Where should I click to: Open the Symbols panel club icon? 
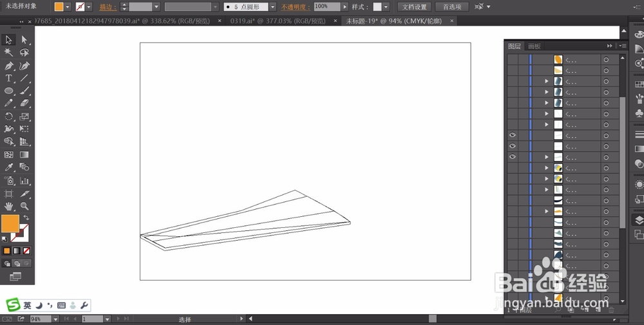click(639, 113)
